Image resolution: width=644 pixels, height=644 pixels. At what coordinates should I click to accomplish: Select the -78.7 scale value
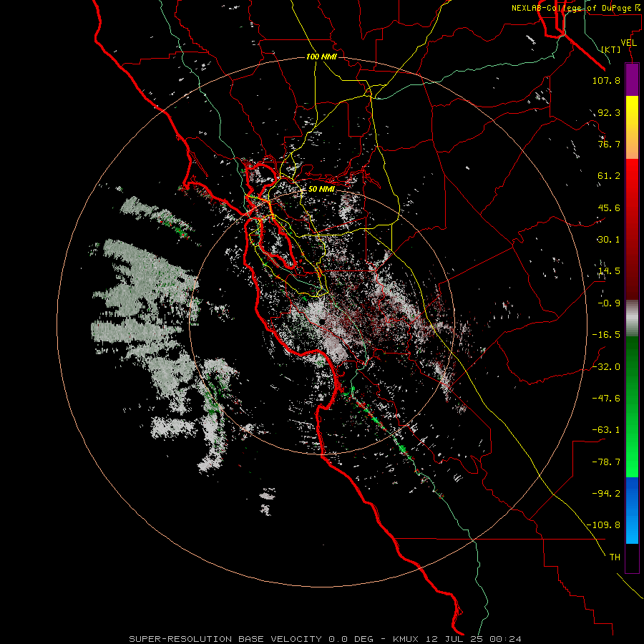(x=606, y=462)
